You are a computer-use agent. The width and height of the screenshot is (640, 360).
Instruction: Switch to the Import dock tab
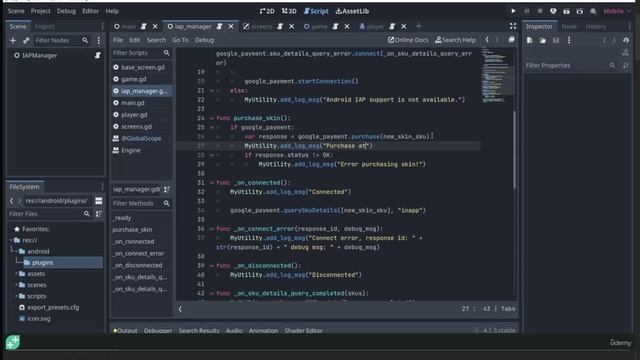pos(44,27)
